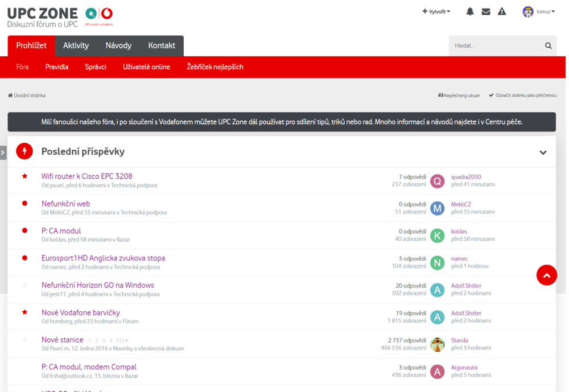Open the notifications bell icon
This screenshot has width=569, height=392.
pos(470,11)
